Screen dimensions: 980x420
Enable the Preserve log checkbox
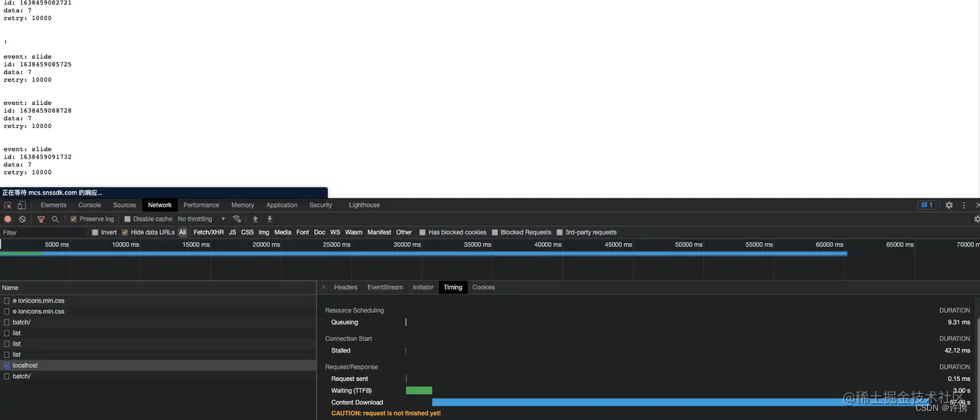pyautogui.click(x=73, y=219)
